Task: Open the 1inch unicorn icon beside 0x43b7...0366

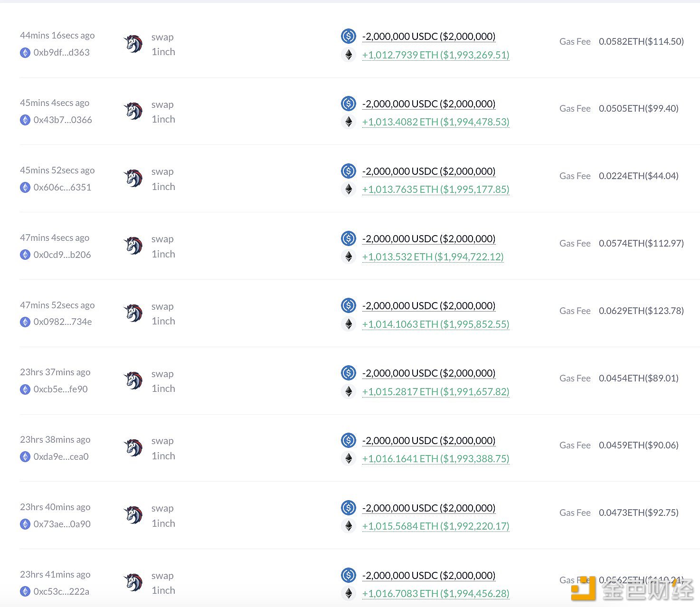Action: coord(133,111)
